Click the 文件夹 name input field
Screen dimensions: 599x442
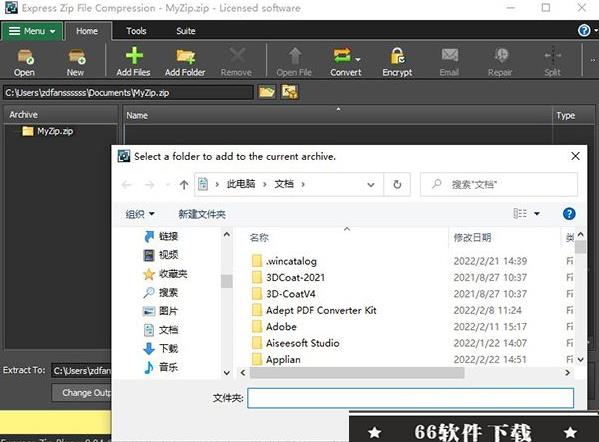tap(411, 398)
